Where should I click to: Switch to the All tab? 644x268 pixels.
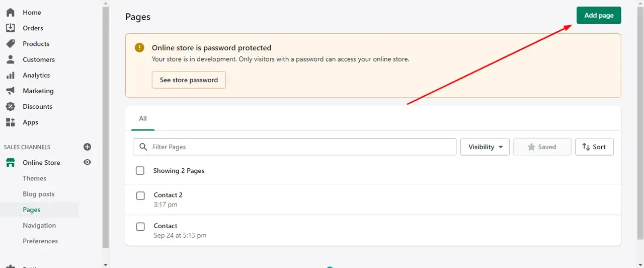point(143,118)
